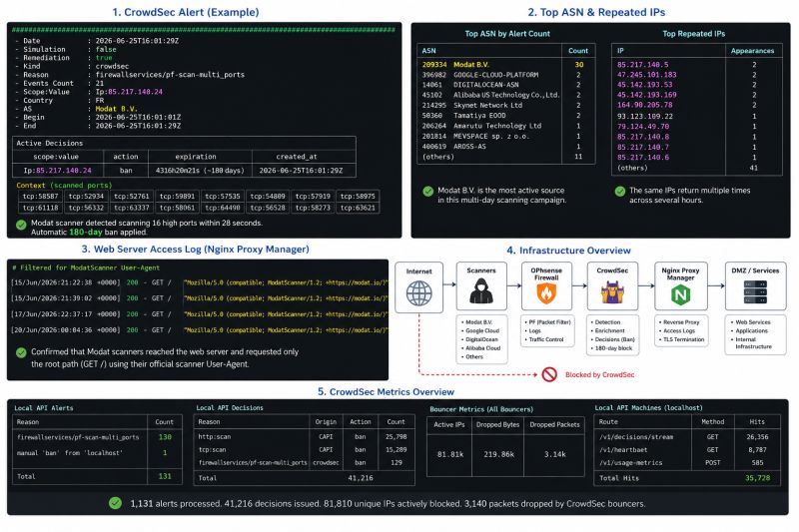This screenshot has width=799, height=532.
Task: Click Total Hits value '35,728'
Action: [757, 478]
